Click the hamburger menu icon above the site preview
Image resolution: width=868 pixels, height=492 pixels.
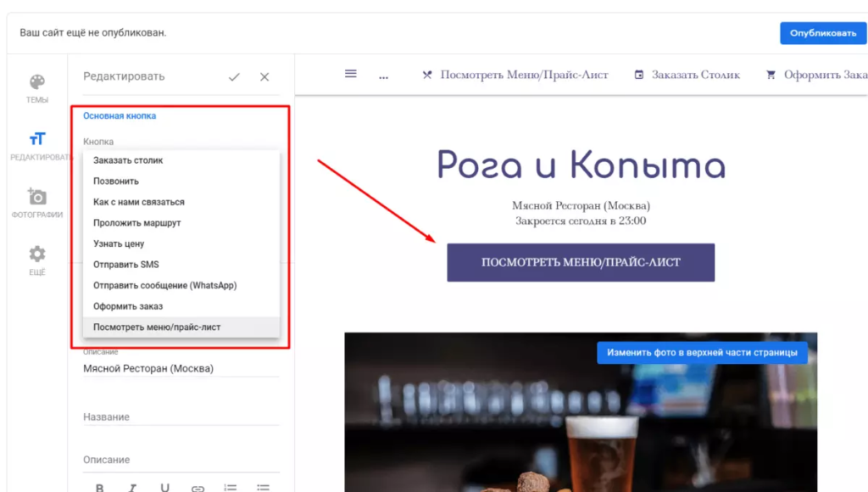coord(350,74)
